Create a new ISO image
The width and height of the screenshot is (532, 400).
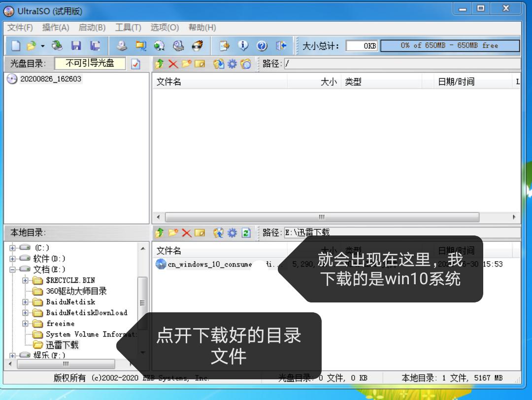click(x=15, y=46)
